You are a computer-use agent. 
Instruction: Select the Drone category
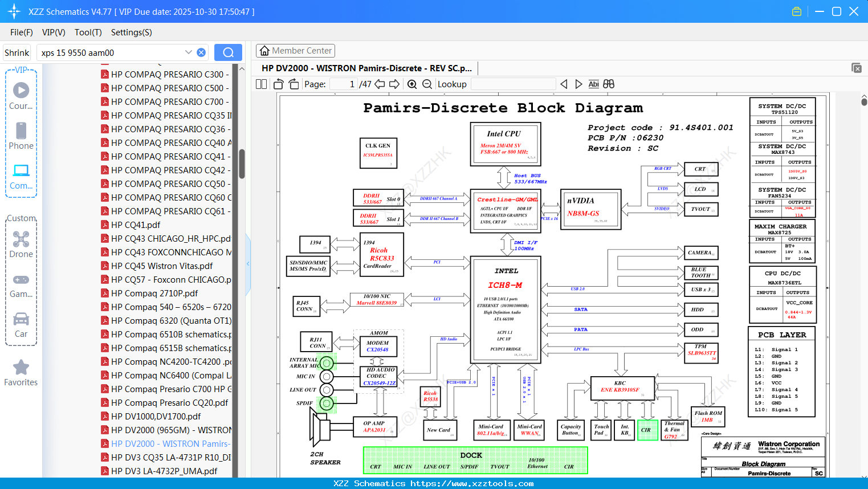coord(21,244)
